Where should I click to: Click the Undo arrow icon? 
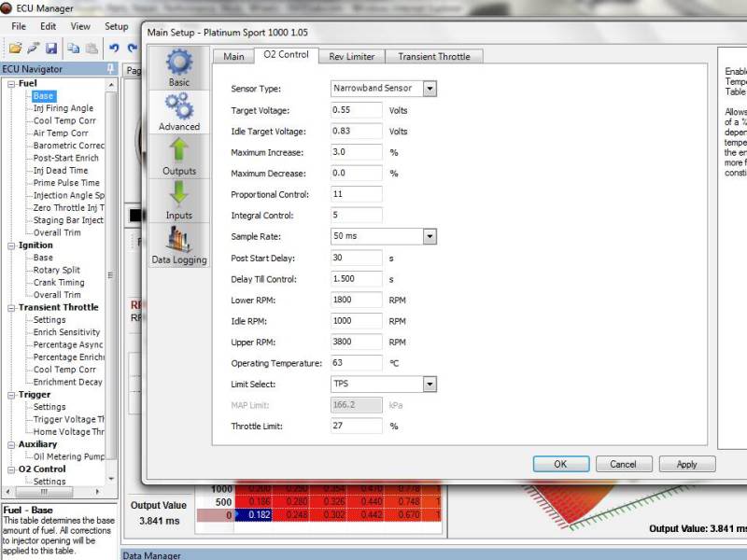[x=114, y=48]
